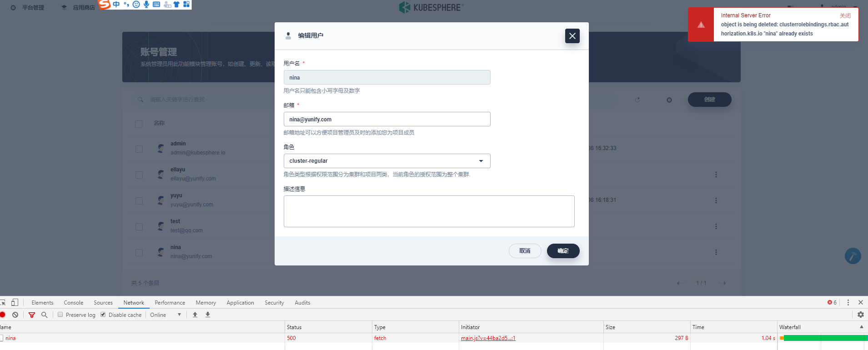Toggle the IME punctuation mode icon

[126, 5]
